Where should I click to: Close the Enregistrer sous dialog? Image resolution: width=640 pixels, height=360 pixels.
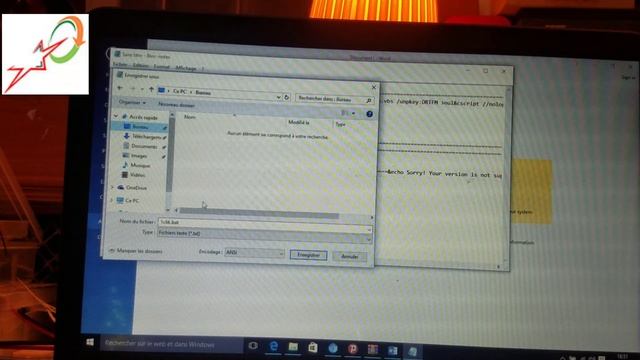click(x=373, y=87)
